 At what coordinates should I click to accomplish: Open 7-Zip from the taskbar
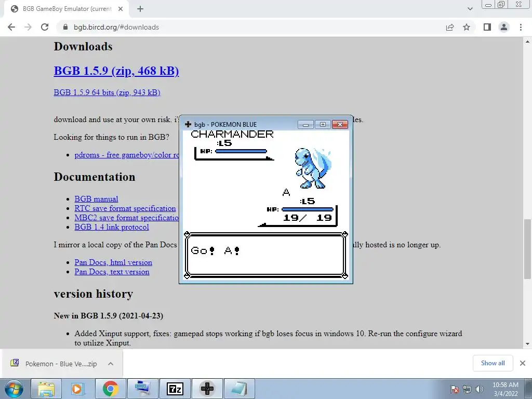(x=175, y=389)
